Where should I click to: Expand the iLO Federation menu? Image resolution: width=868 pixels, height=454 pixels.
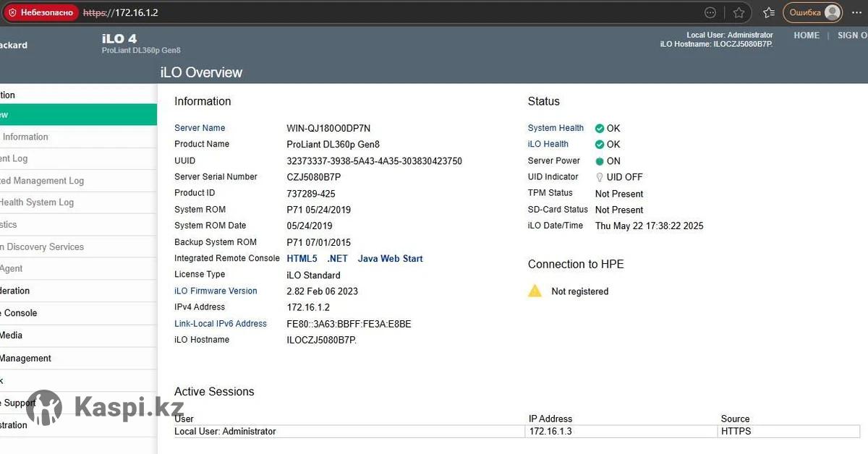click(x=78, y=291)
